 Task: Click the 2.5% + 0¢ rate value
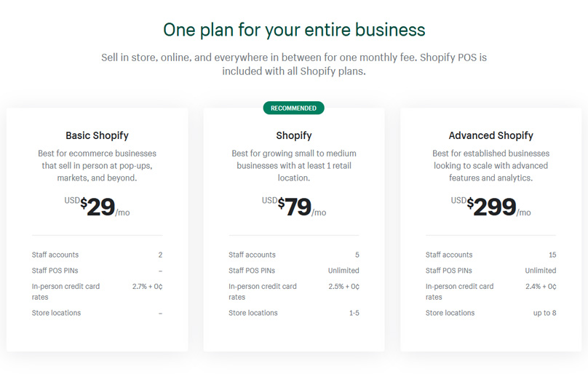tap(343, 287)
